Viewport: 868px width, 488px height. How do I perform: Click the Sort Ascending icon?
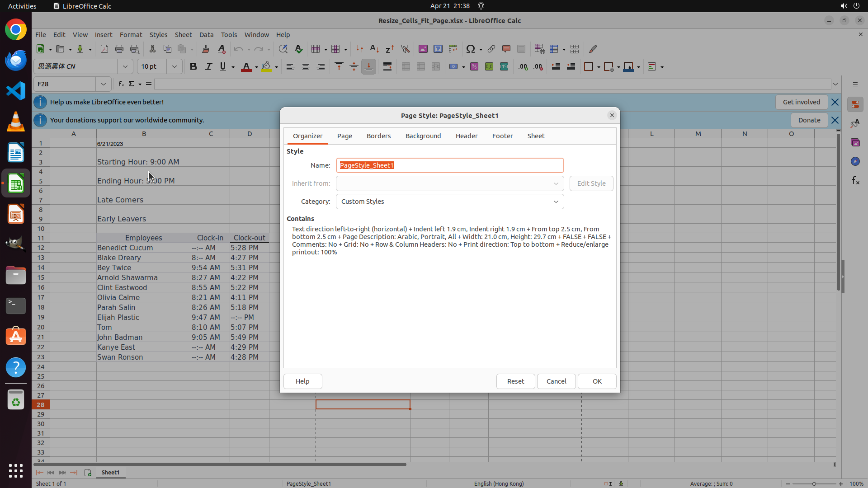(374, 49)
